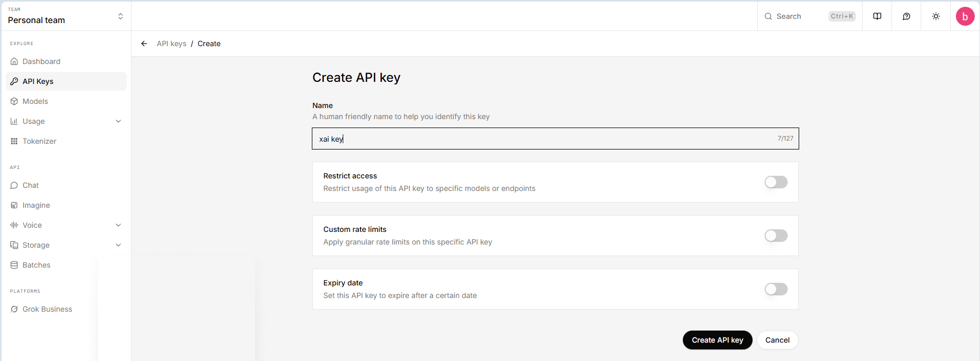Expand the Usage section chevron
The image size is (980, 361).
click(x=118, y=121)
